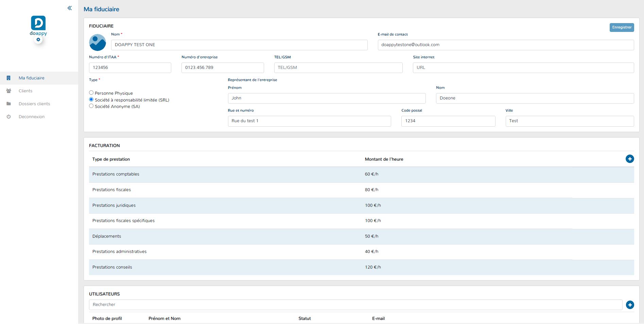
Task: Focus the fiduciaire Nom field DOAPPY TEST ONE
Action: click(239, 45)
